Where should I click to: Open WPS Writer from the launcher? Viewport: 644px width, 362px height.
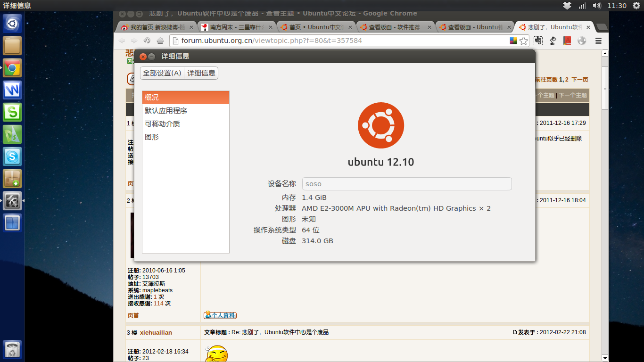12,90
